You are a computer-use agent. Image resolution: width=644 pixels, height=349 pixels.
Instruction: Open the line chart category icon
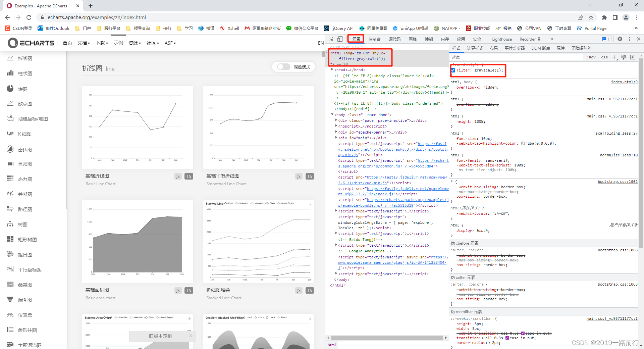click(x=10, y=58)
